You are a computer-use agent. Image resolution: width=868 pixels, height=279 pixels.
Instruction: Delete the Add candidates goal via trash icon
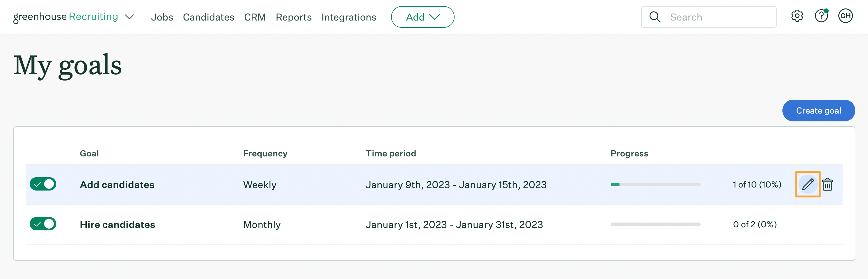click(827, 184)
